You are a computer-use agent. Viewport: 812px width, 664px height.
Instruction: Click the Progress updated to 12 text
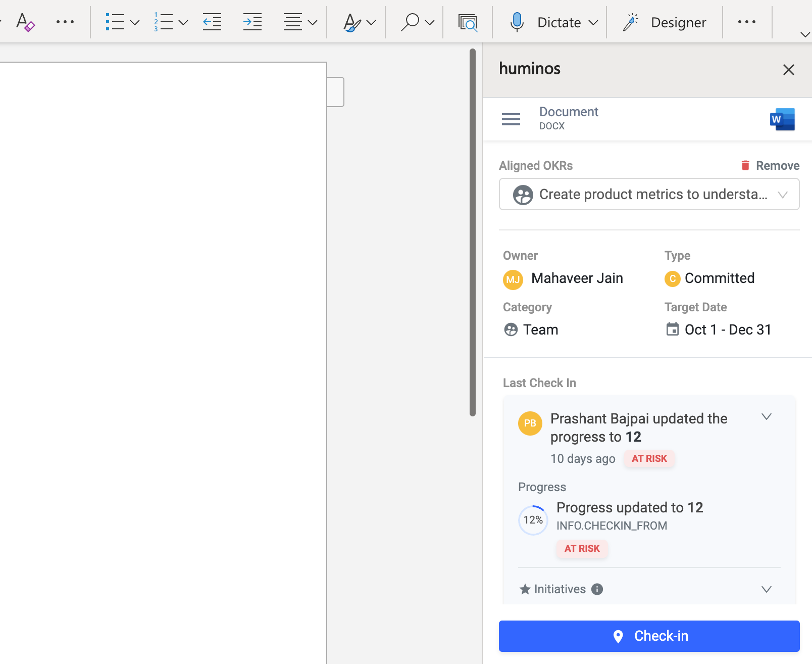tap(630, 507)
